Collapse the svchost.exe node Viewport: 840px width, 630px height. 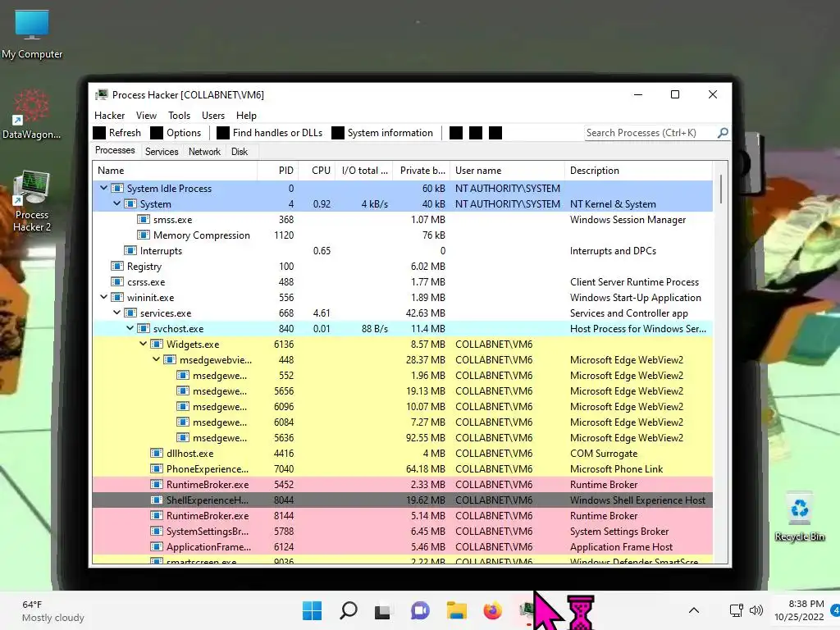coord(130,328)
